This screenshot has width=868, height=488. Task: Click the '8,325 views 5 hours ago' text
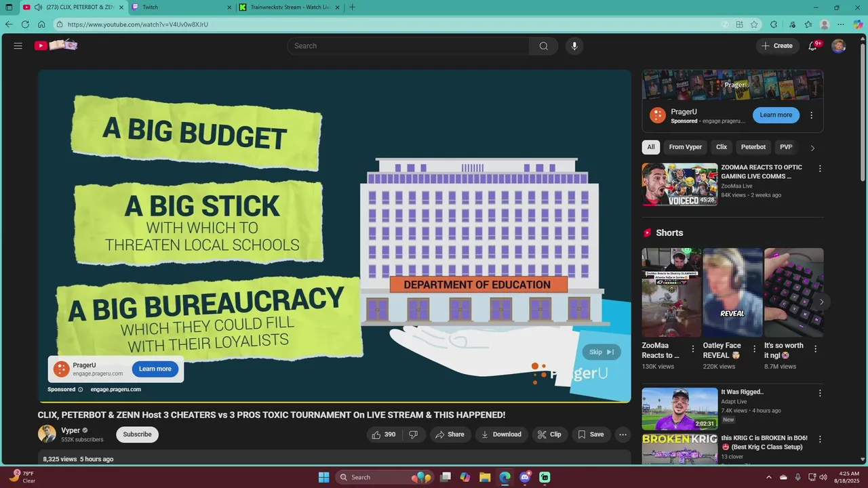coord(78,459)
